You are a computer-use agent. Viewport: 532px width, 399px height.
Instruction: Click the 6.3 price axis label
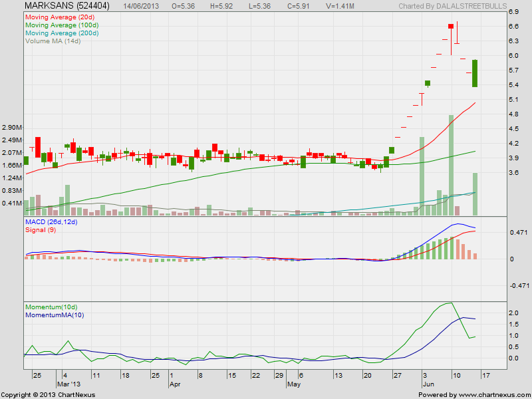pyautogui.click(x=513, y=41)
